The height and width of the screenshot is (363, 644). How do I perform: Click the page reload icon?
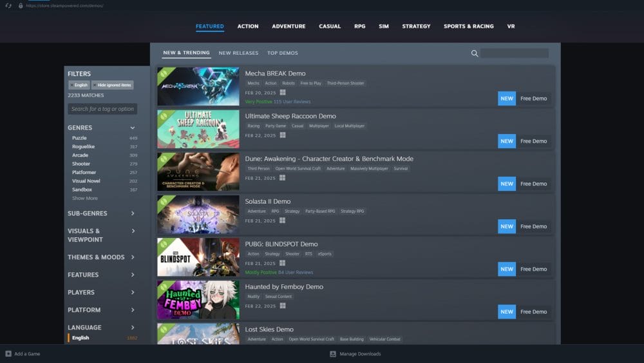pos(8,5)
